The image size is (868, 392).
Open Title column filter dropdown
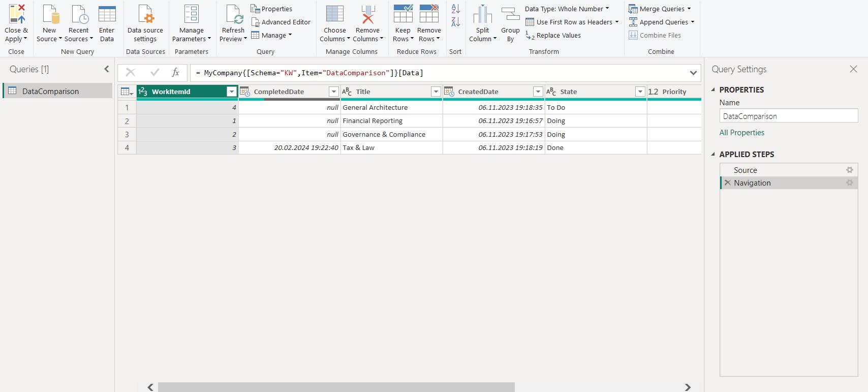click(436, 92)
